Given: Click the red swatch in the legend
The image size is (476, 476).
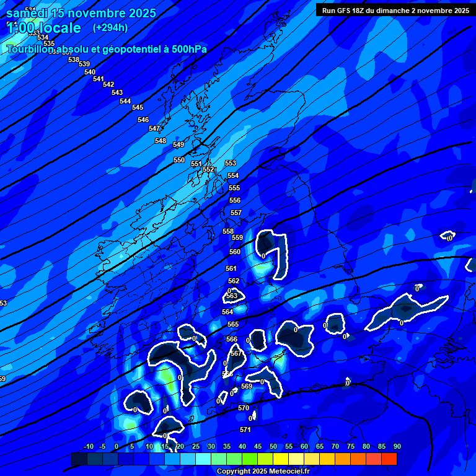Looking at the screenshot, I should (x=389, y=459).
